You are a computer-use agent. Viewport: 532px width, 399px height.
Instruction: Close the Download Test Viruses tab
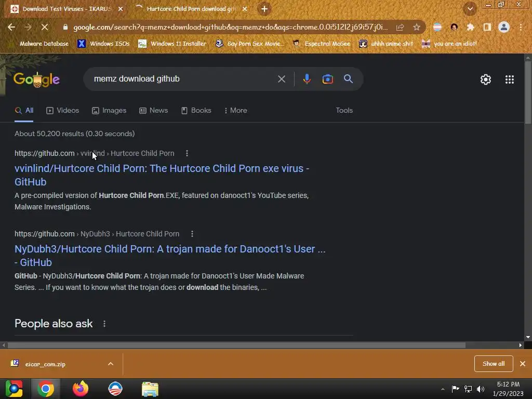(x=120, y=9)
